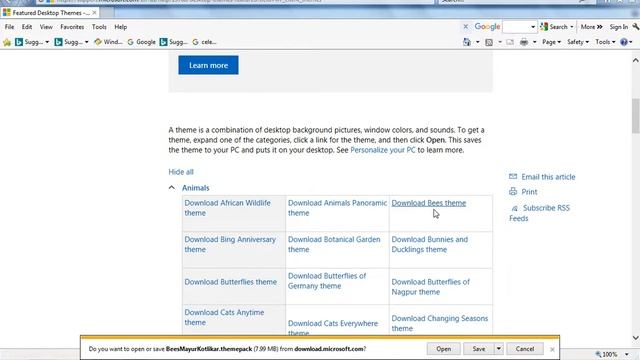Expand first Bing Sugg... bookmark dropdown arrow
The image size is (640, 360).
[47, 42]
